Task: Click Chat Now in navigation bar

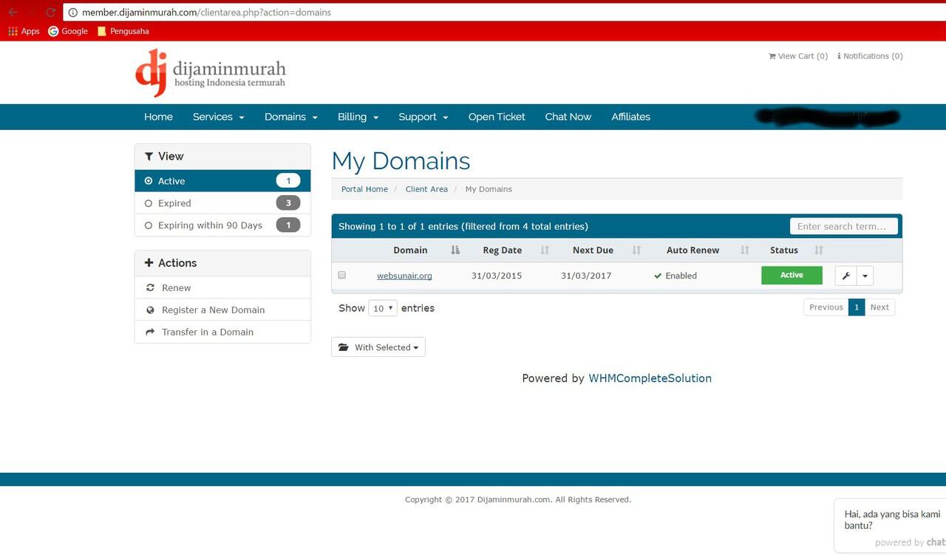Action: pos(568,117)
